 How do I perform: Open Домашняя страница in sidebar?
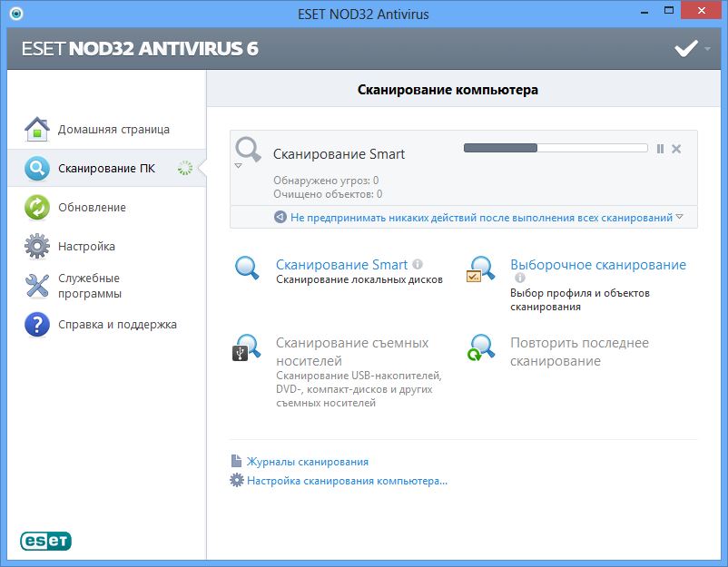coord(113,130)
